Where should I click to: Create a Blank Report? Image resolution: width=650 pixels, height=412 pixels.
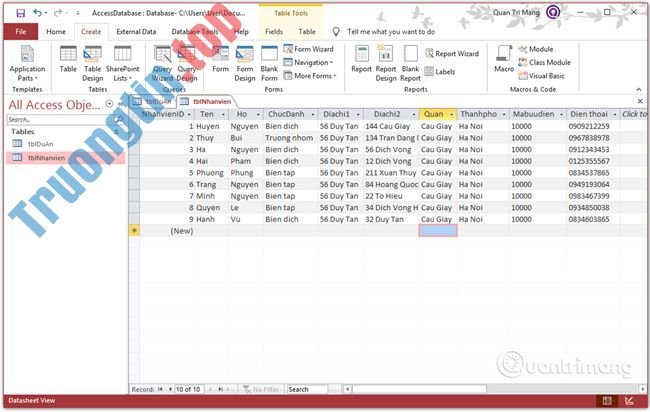click(410, 63)
